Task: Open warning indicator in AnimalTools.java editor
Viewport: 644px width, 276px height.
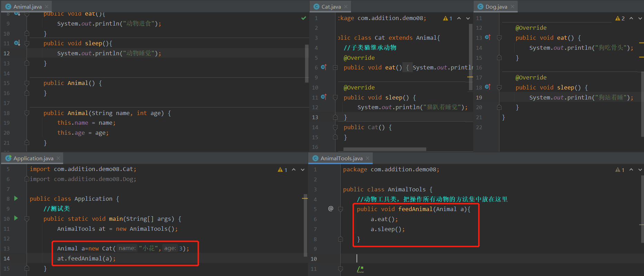Action: tap(620, 170)
